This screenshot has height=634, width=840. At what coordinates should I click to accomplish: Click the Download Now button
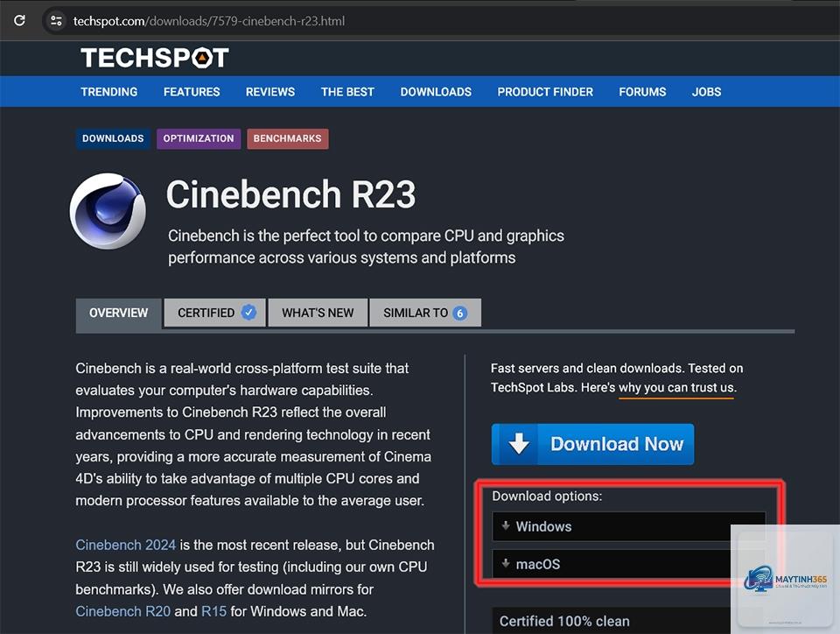(593, 444)
